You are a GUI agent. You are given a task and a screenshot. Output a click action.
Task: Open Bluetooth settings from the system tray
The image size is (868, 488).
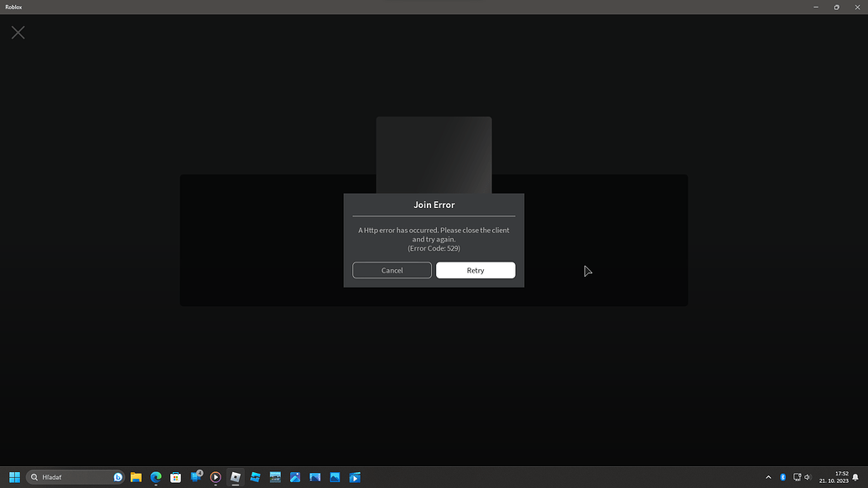782,476
